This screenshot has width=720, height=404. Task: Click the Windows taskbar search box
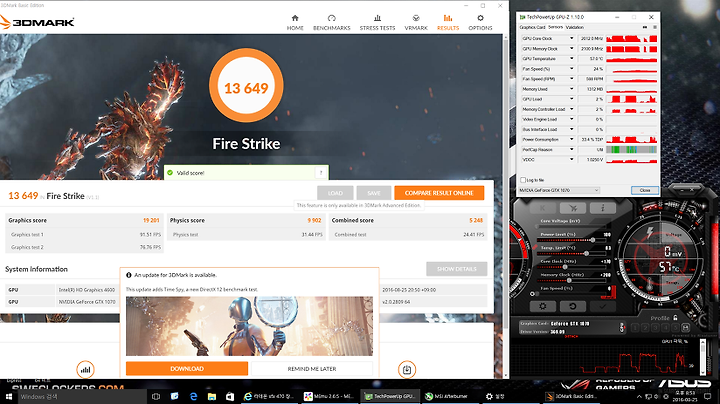[82, 396]
